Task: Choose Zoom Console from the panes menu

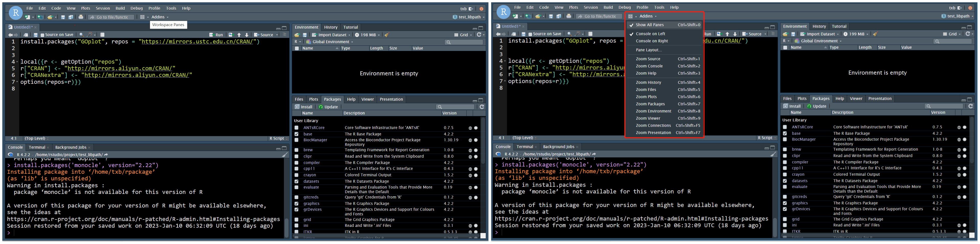Action: [649, 66]
